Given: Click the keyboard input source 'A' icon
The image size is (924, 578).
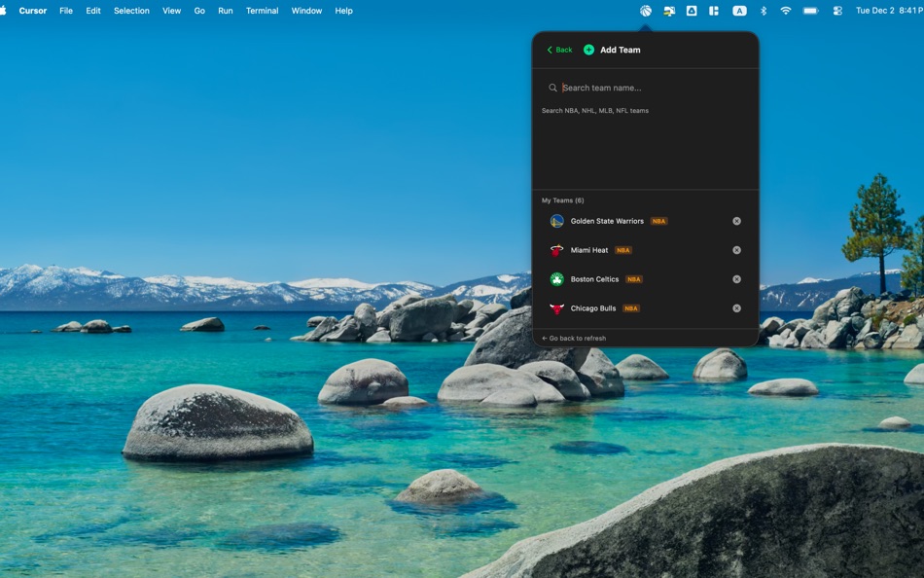Looking at the screenshot, I should click(x=739, y=11).
